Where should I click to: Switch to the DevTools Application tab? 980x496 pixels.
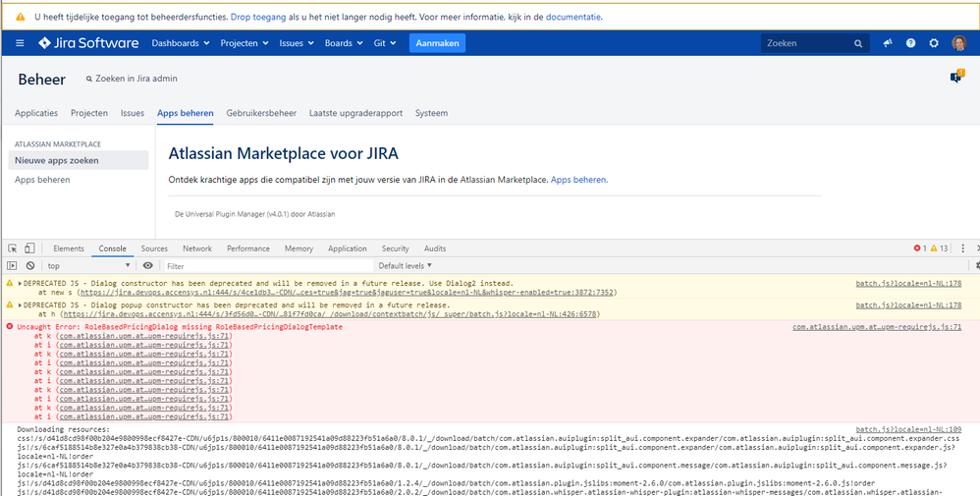(x=348, y=248)
